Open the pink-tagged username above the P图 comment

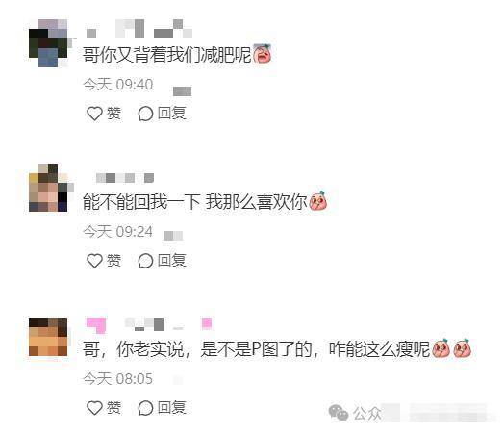coord(149,324)
